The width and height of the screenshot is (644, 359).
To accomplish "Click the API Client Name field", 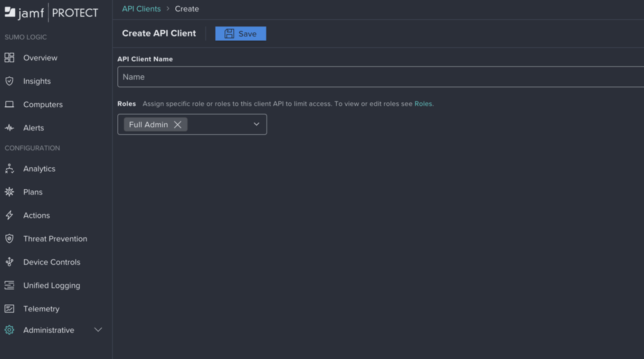I will [380, 77].
